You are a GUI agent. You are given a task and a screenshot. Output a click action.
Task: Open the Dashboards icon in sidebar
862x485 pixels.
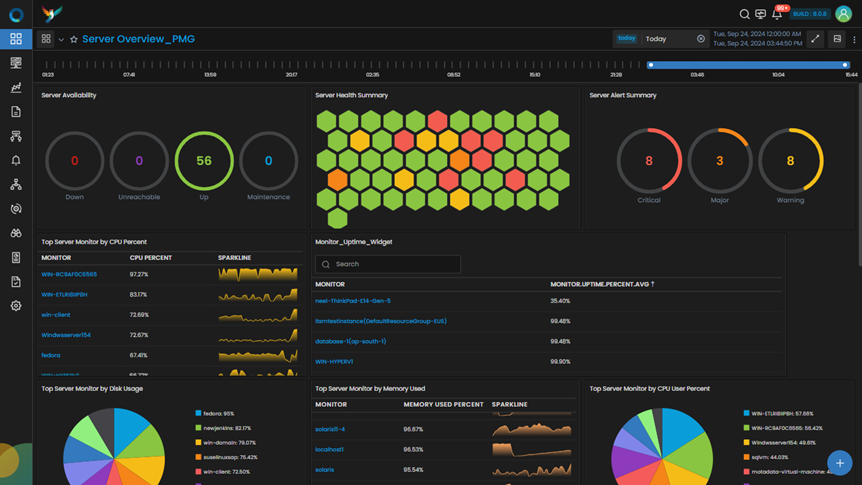pos(16,38)
